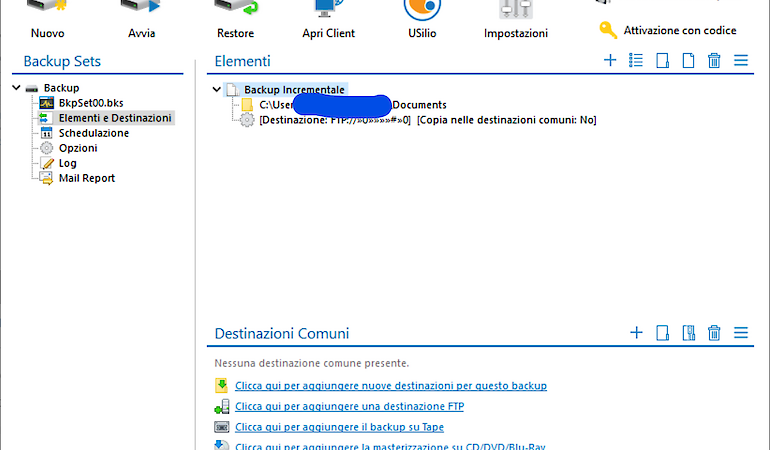
Task: Select the Backup Incrementale item
Action: pos(294,89)
